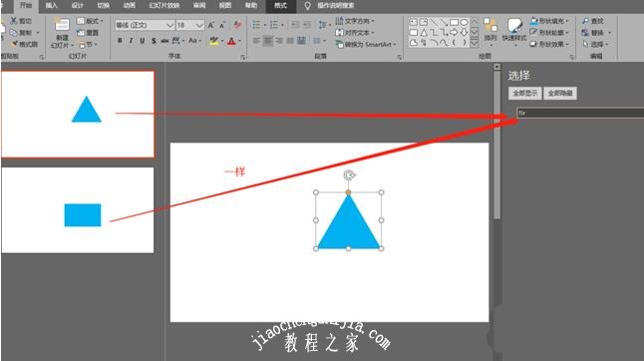Viewport: 644px width, 361px height.
Task: Toggle Italic formatting
Action: [x=131, y=40]
